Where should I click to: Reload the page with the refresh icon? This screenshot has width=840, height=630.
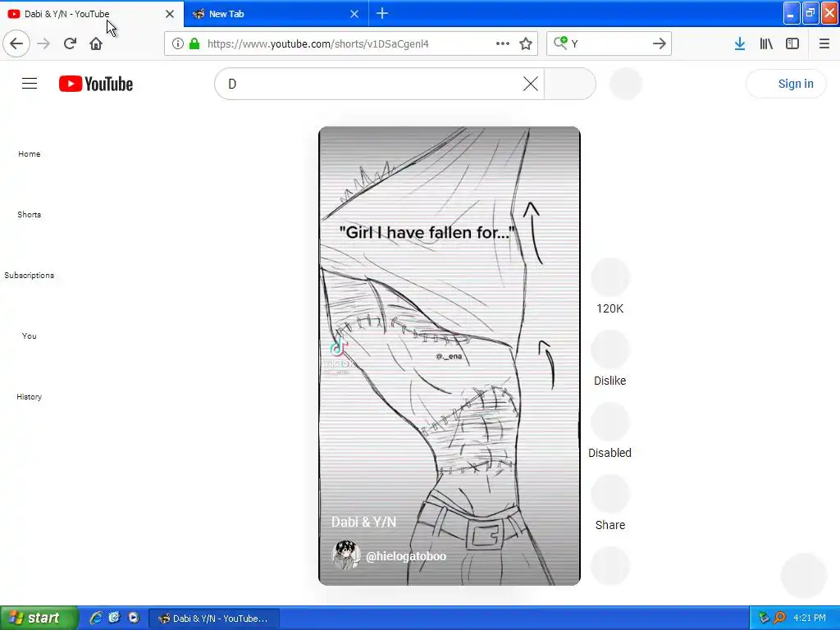coord(70,43)
